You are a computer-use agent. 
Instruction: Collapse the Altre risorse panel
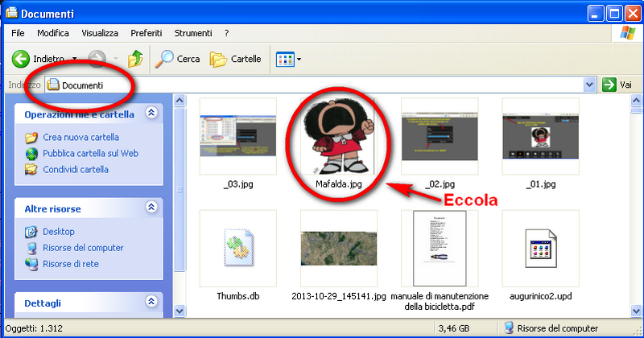(151, 207)
